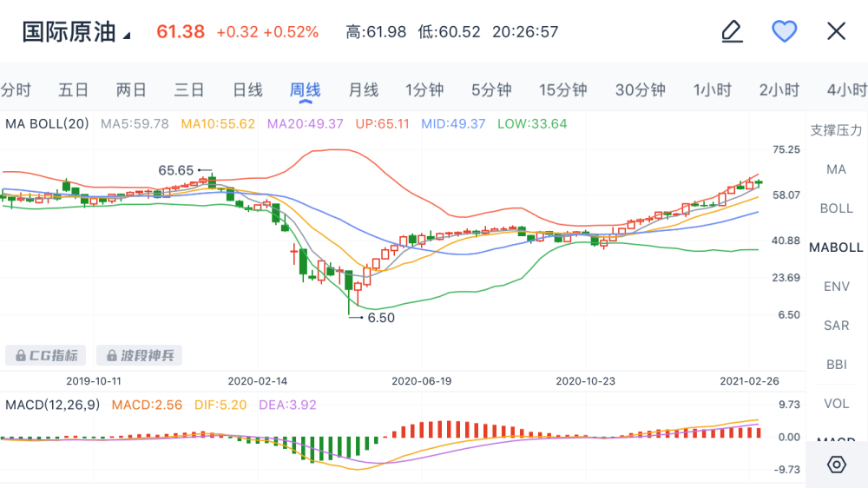Viewport: 868px width, 488px height.
Task: Open the locked 波段神兵 feature
Action: (x=140, y=355)
